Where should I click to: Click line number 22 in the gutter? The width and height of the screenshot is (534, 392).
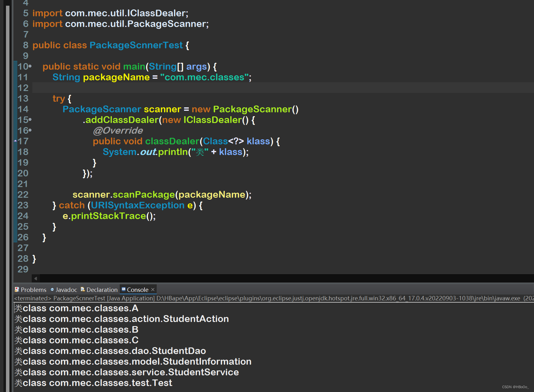click(23, 195)
